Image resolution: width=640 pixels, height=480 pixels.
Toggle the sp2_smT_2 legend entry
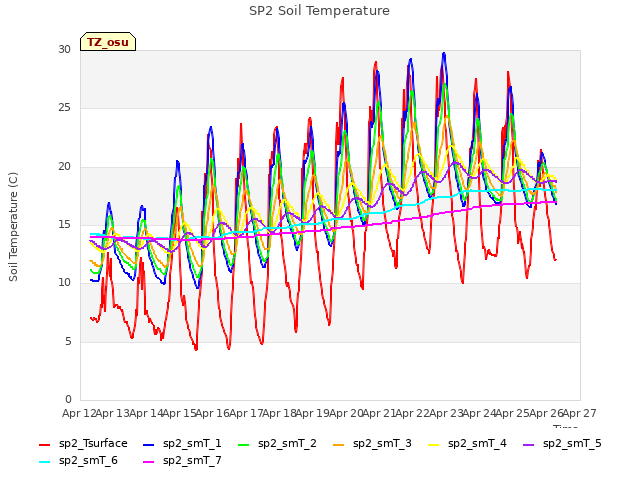coord(278,444)
